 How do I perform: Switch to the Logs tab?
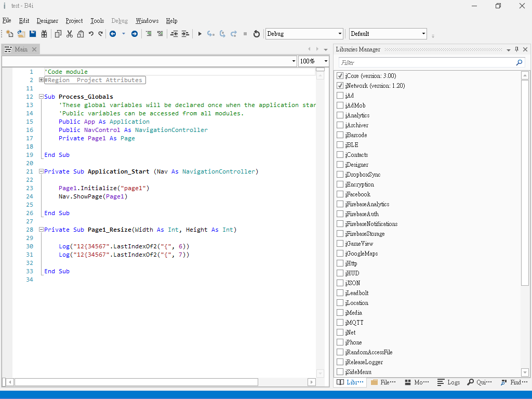point(449,382)
